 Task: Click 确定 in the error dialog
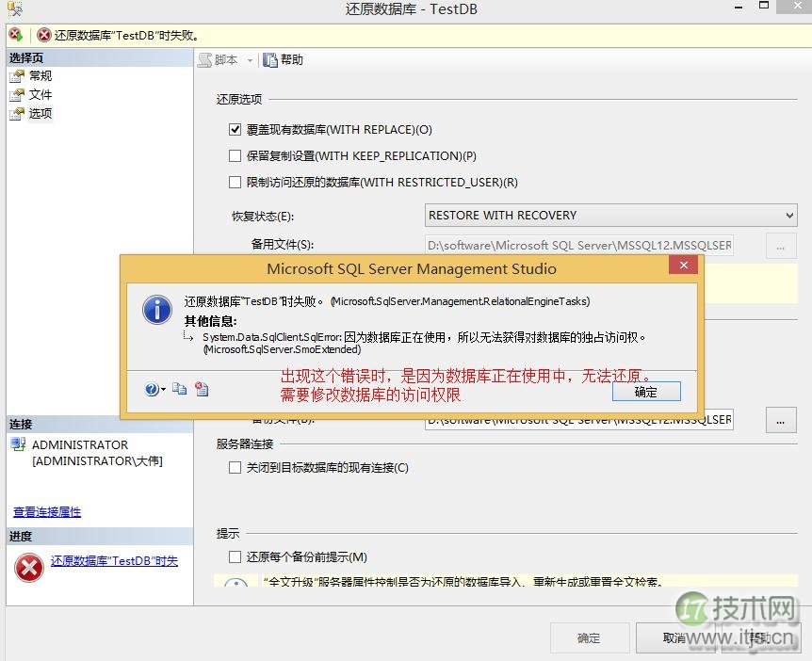(646, 392)
